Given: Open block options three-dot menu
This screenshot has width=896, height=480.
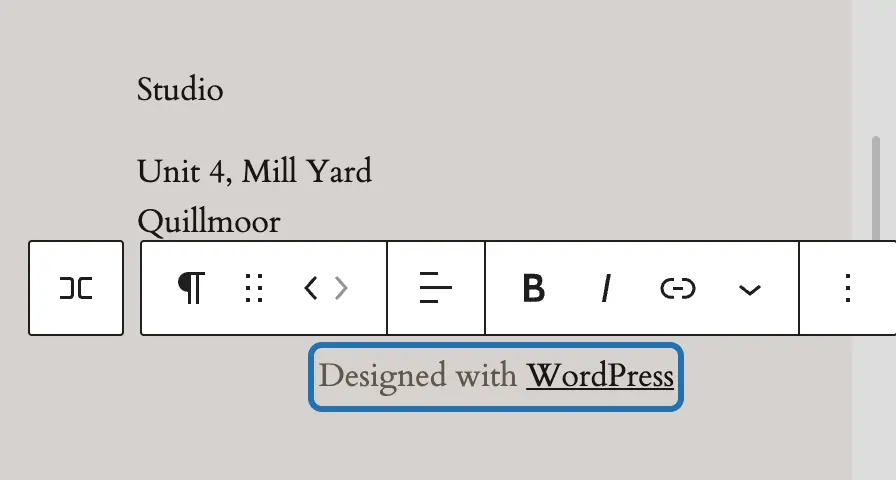Looking at the screenshot, I should click(x=848, y=288).
